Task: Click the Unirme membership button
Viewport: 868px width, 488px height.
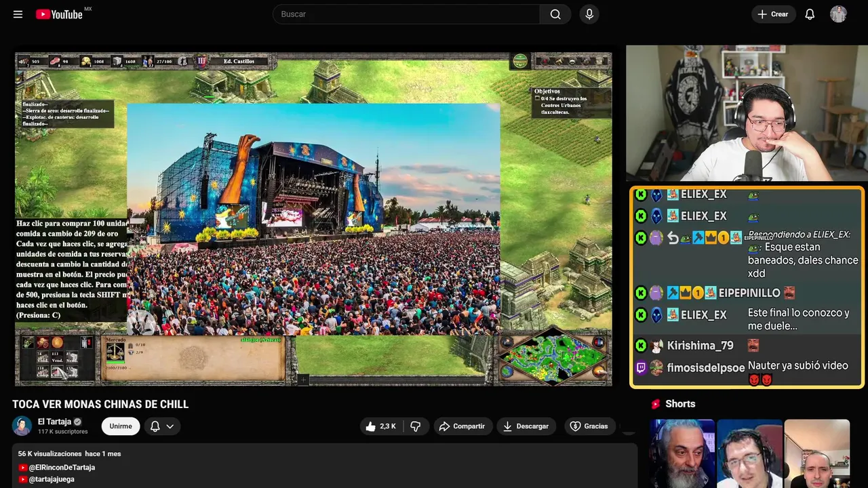Action: tap(121, 426)
